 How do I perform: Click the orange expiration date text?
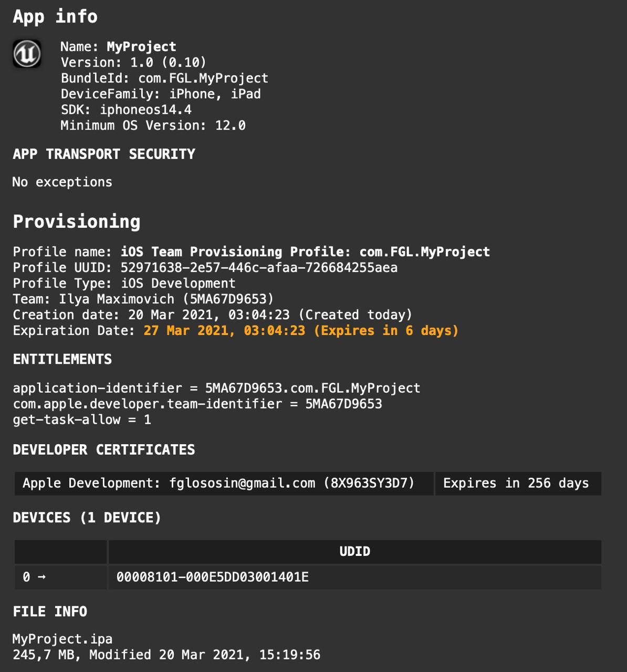(301, 331)
